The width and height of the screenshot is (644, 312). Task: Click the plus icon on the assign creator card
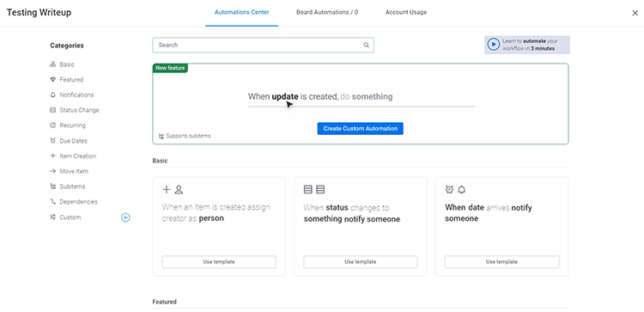pos(167,189)
